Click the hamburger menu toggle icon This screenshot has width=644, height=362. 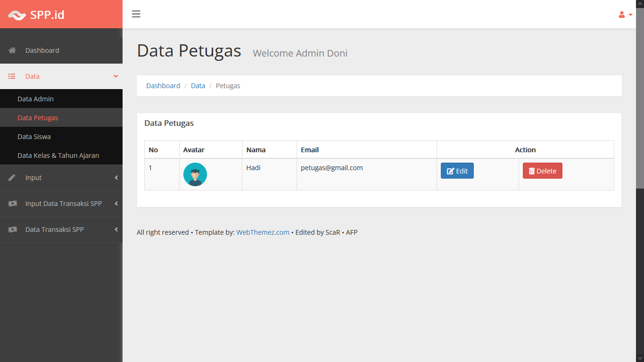(136, 14)
